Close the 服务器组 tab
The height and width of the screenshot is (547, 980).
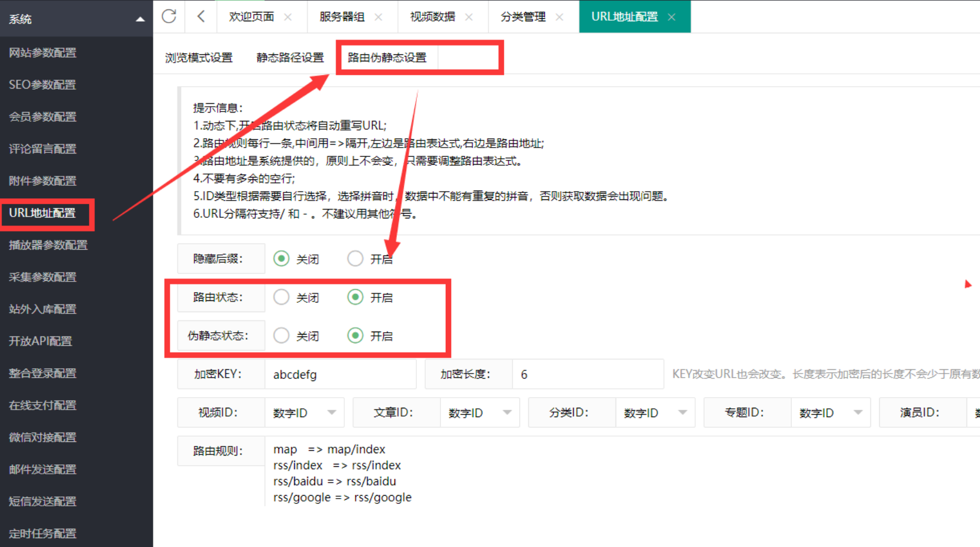tap(379, 17)
